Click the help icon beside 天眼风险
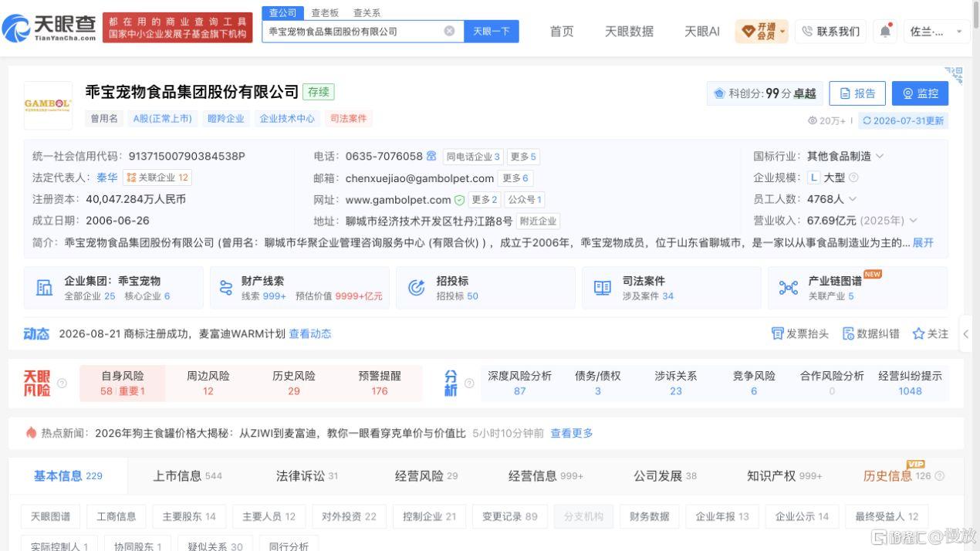The image size is (980, 551). 62,383
